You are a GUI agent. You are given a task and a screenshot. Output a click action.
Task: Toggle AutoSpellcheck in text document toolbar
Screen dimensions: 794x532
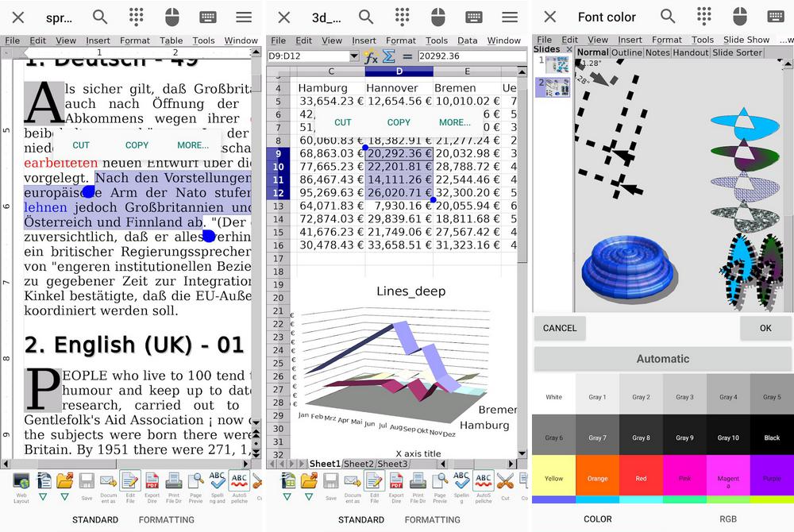pos(238,480)
